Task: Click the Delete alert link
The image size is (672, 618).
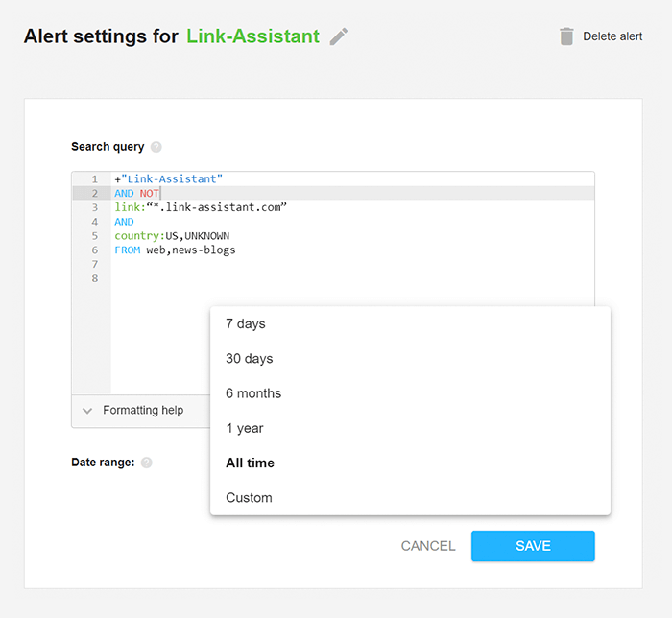Action: click(x=612, y=36)
